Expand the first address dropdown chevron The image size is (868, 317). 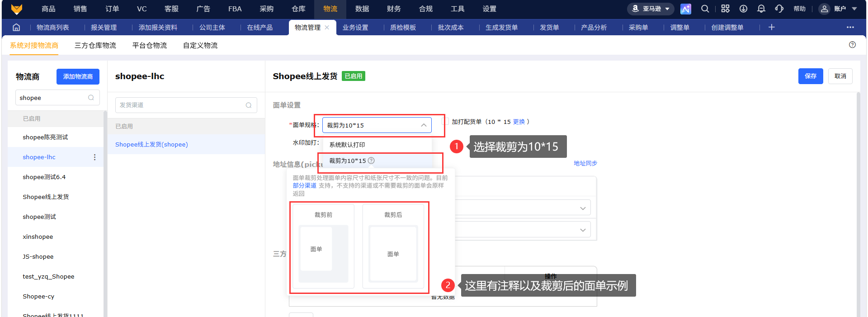[x=583, y=208]
